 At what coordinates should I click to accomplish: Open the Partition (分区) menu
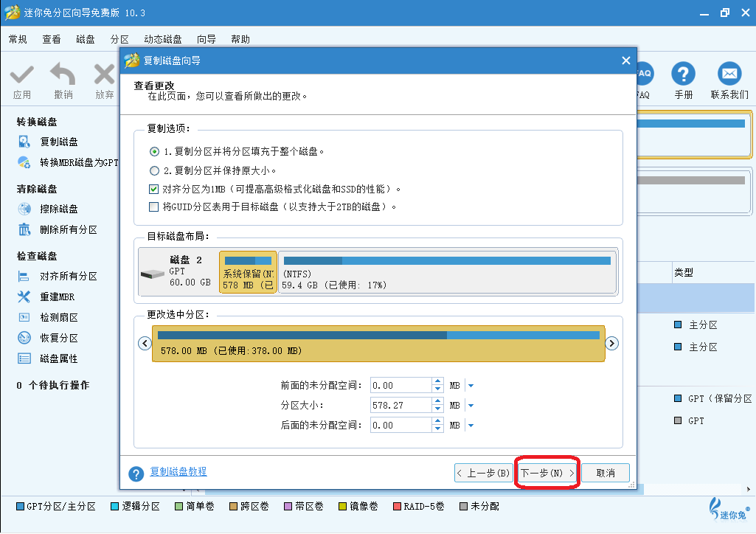[119, 39]
